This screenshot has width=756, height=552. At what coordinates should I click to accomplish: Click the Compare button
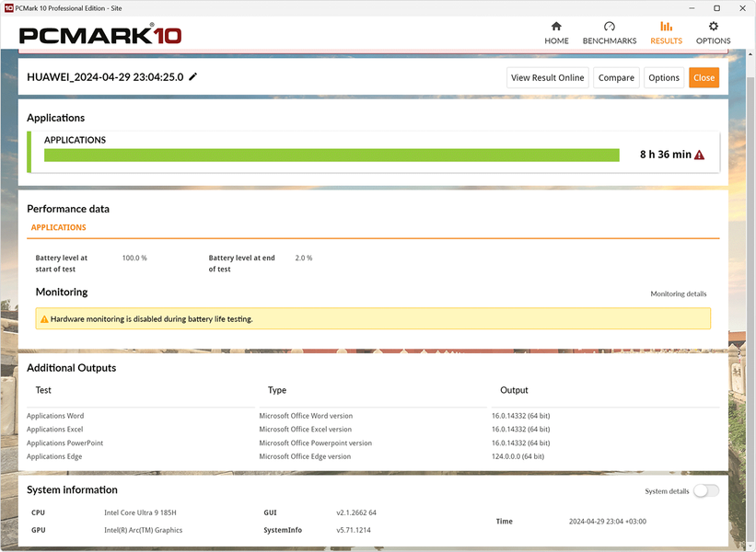point(616,77)
